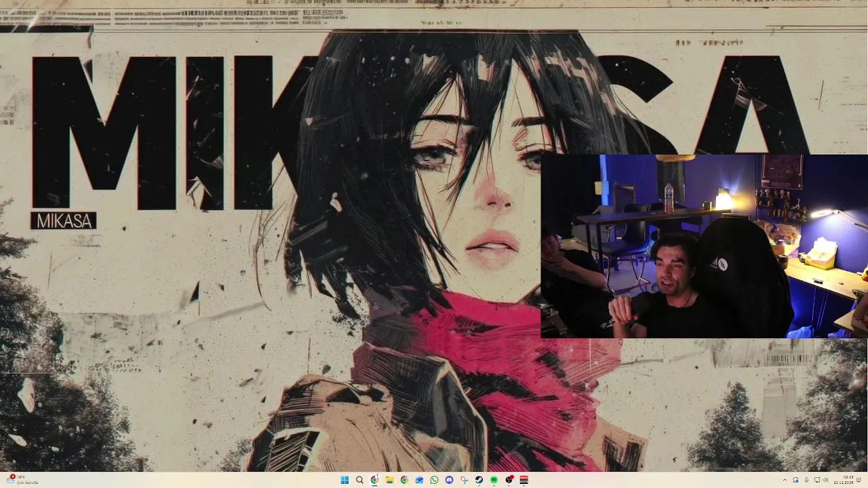Open Discord from the taskbar

point(449,480)
